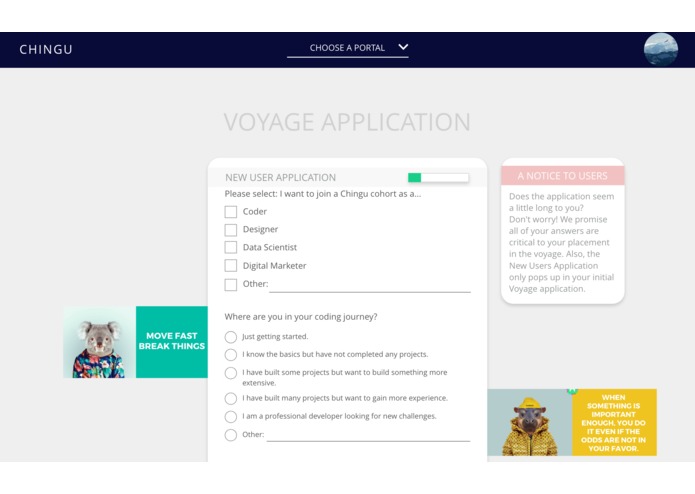Select 'built many projects' radio option
The width and height of the screenshot is (695, 494).
click(230, 398)
